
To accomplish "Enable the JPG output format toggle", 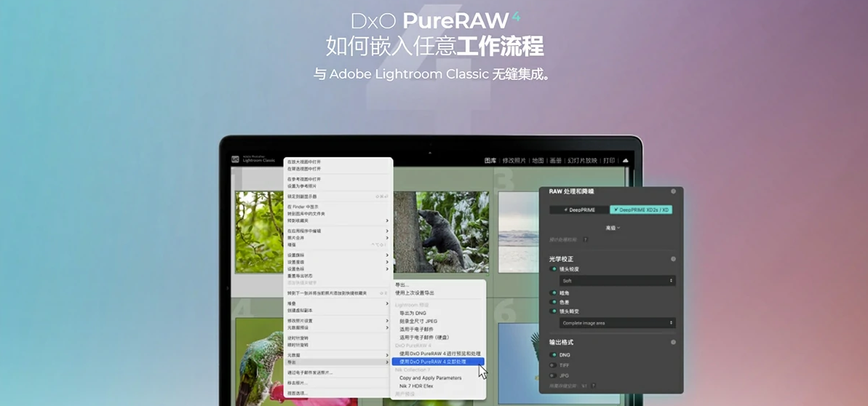I will pyautogui.click(x=553, y=375).
